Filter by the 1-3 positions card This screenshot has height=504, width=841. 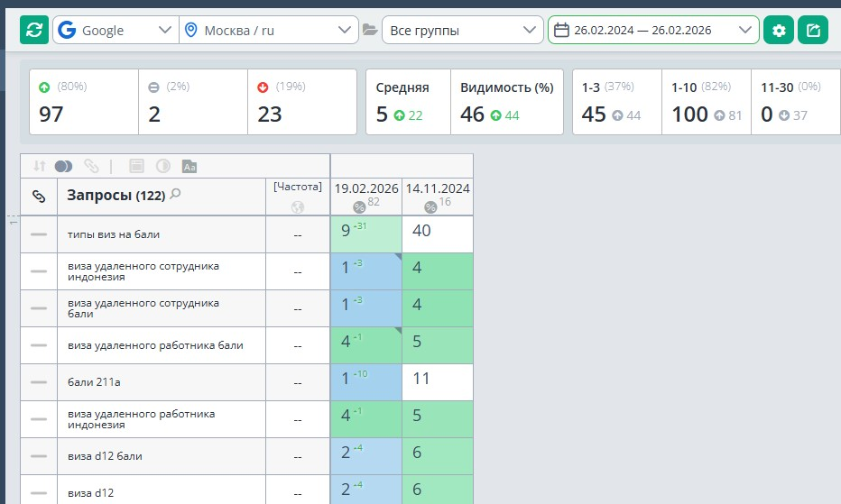(x=617, y=102)
